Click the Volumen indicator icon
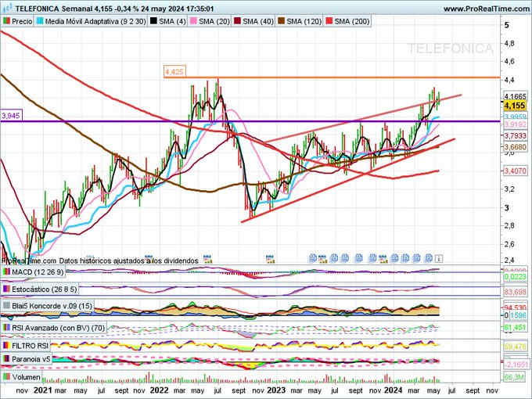Viewport: 532px width, 399px height. pyautogui.click(x=6, y=377)
